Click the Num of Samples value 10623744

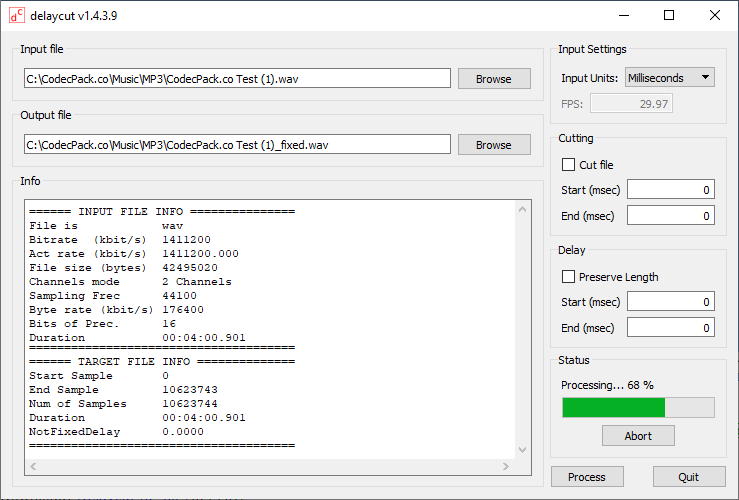point(190,404)
